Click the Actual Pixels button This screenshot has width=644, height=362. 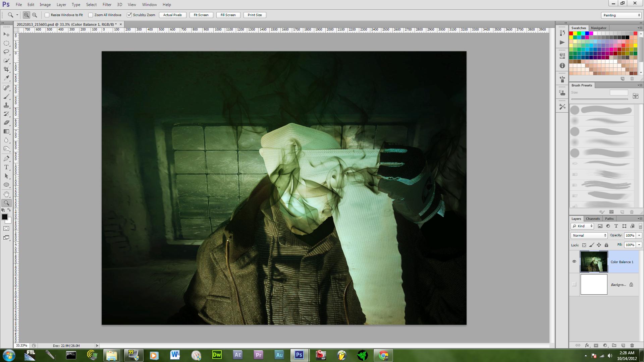(172, 15)
